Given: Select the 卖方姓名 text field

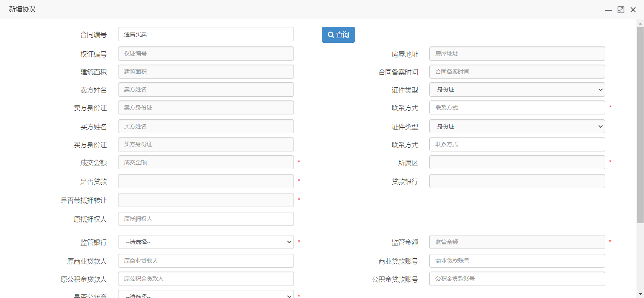Looking at the screenshot, I should [206, 90].
